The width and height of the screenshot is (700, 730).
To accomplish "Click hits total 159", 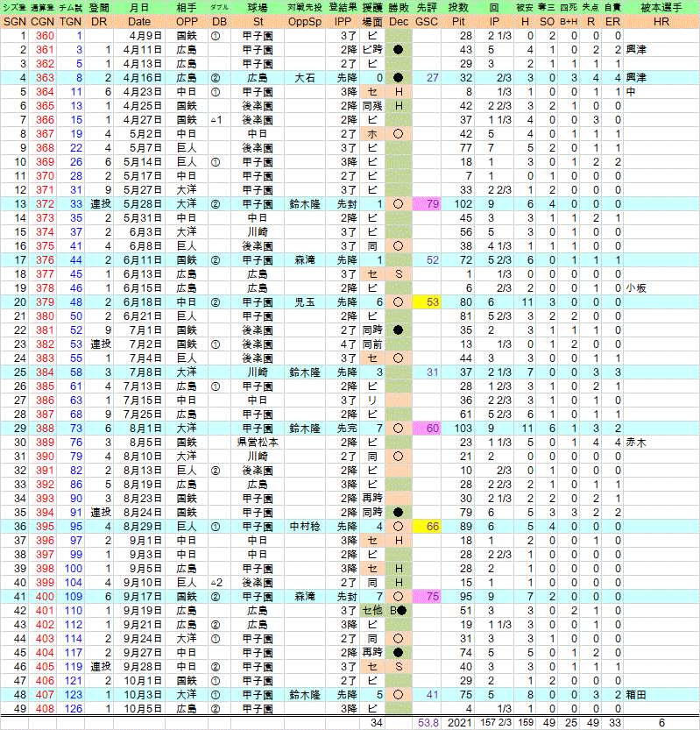I will coord(526,723).
